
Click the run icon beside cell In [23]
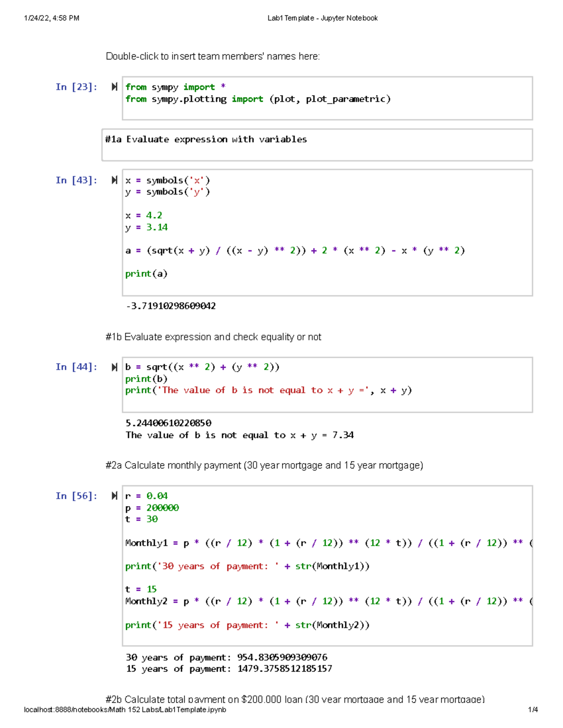coord(114,87)
